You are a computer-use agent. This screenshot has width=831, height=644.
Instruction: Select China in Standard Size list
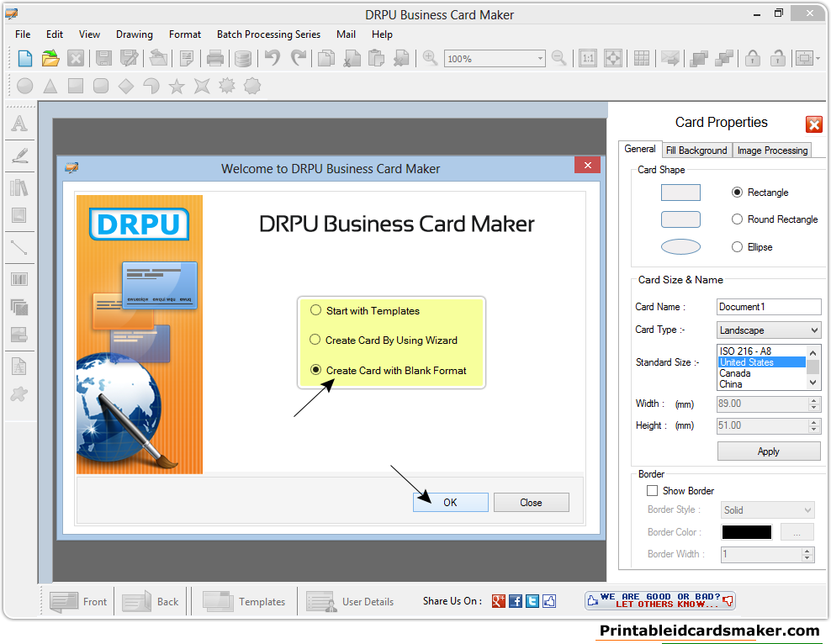pyautogui.click(x=761, y=384)
